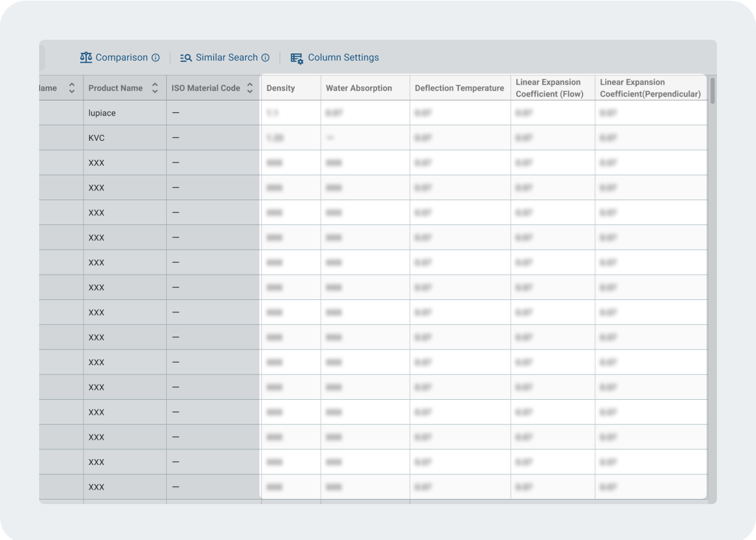Open the info tooltip next to Comparison
Viewport: 756px width, 540px height.
pos(156,57)
